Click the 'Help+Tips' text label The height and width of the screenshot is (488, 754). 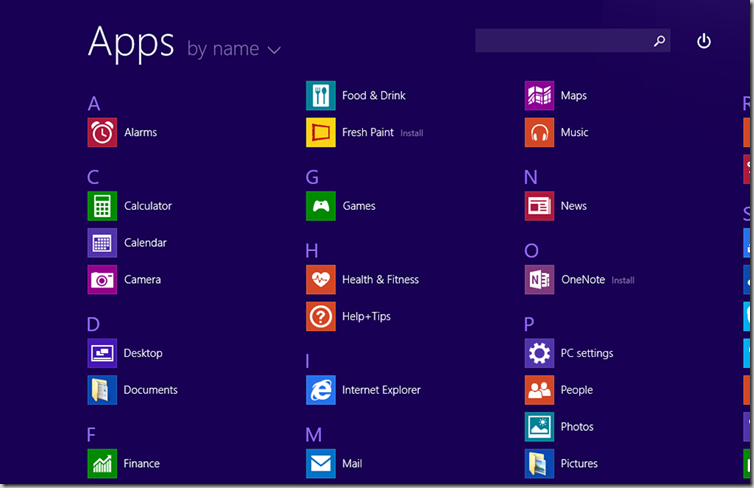(x=366, y=316)
